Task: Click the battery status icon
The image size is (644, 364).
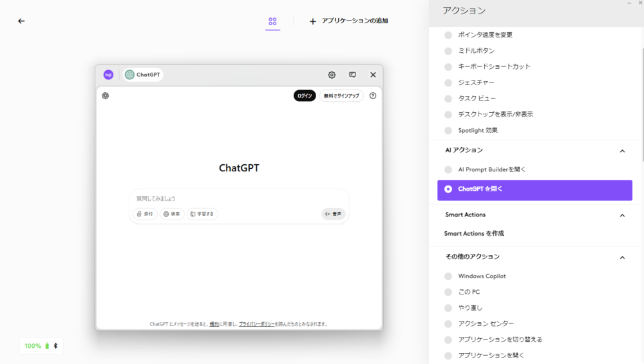Action: (47, 346)
